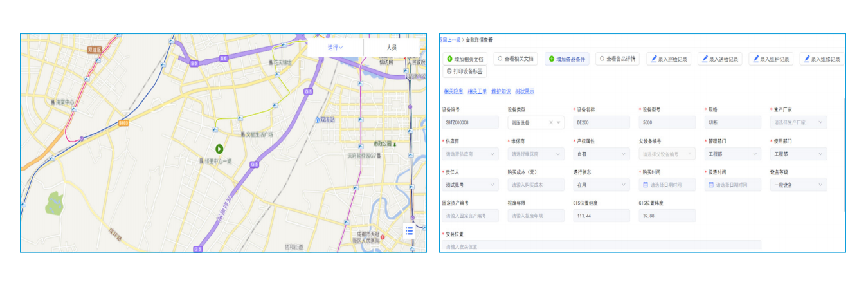Click the form's vertical scrollbar
The height and width of the screenshot is (296, 868).
point(844,161)
